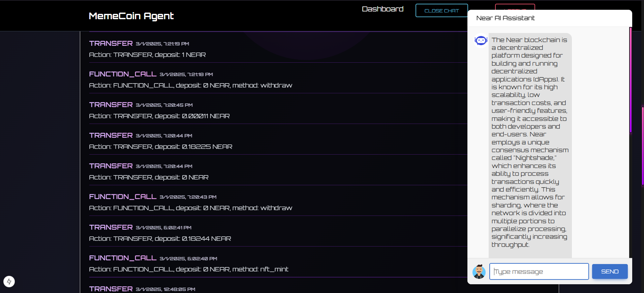Send the chat message with SEND button
Image resolution: width=644 pixels, height=293 pixels.
pos(610,271)
